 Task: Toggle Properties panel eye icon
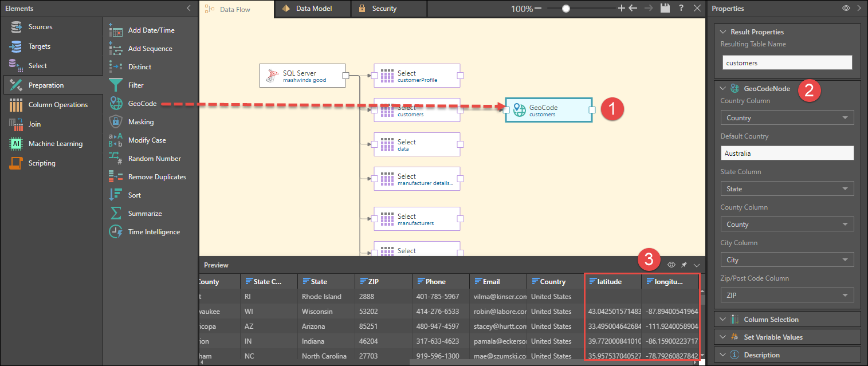[x=846, y=9]
